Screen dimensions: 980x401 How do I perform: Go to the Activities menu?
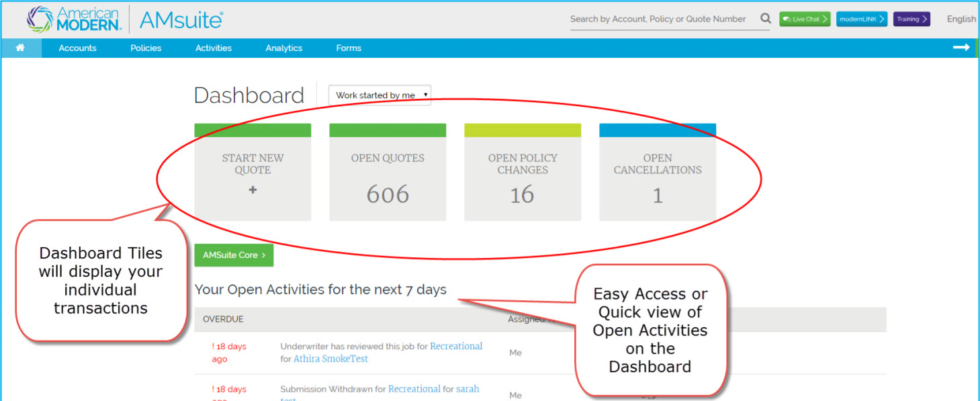point(214,48)
